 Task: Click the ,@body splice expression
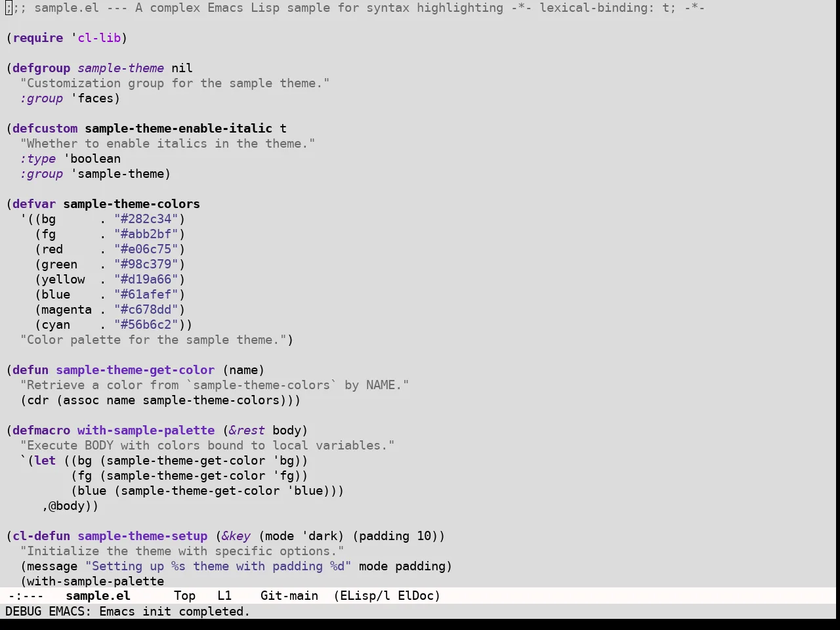point(67,506)
